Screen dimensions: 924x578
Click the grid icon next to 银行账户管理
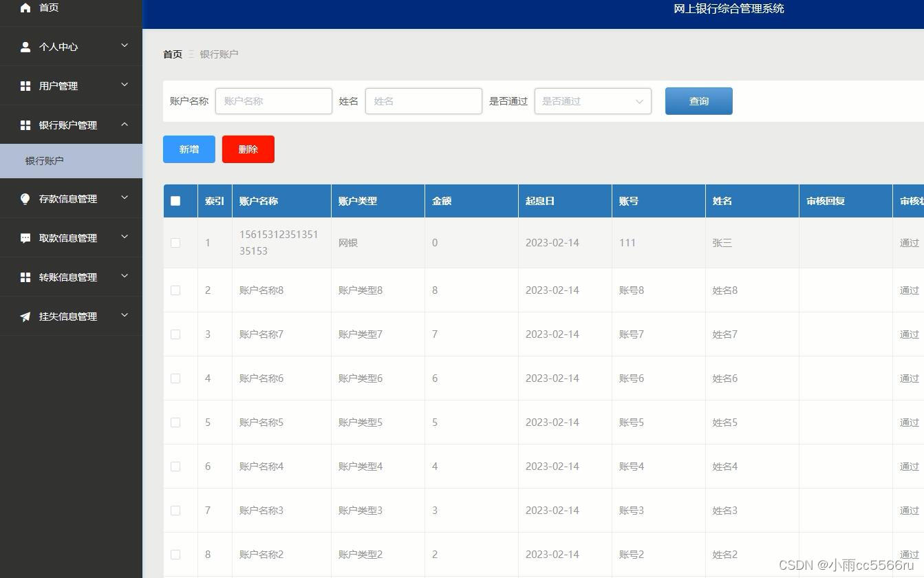25,125
